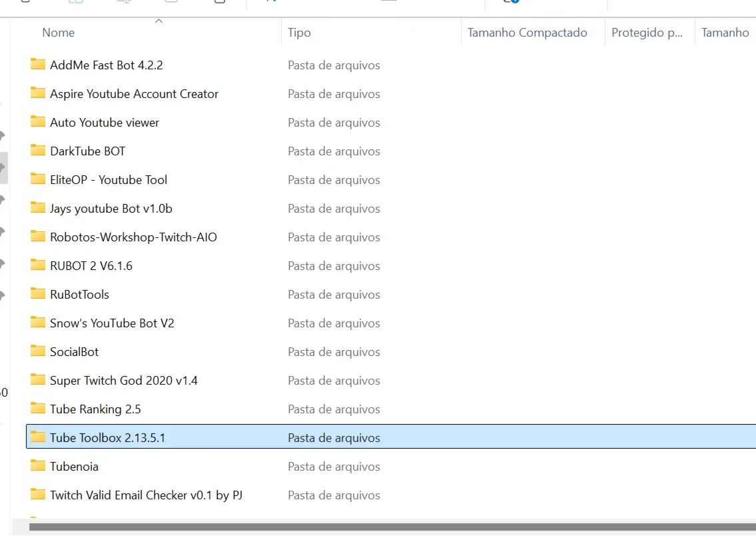
Task: Click folder icon of Snow's YouTube Bot V2
Action: [x=37, y=322]
